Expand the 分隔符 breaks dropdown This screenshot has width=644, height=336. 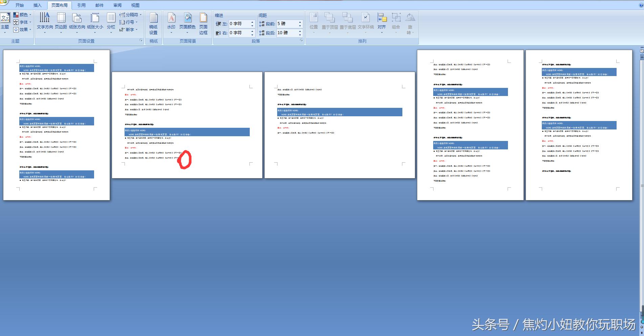[x=131, y=15]
